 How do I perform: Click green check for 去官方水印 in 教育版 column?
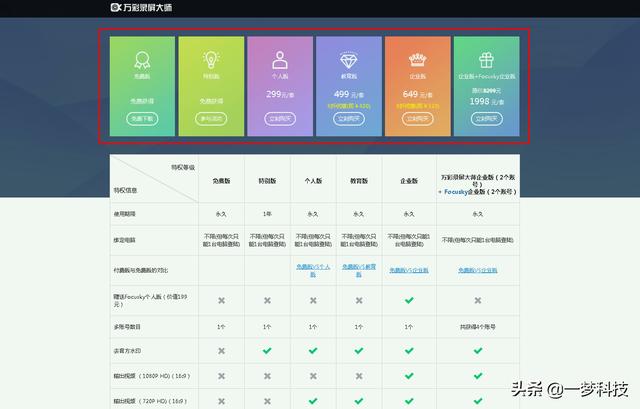point(359,351)
